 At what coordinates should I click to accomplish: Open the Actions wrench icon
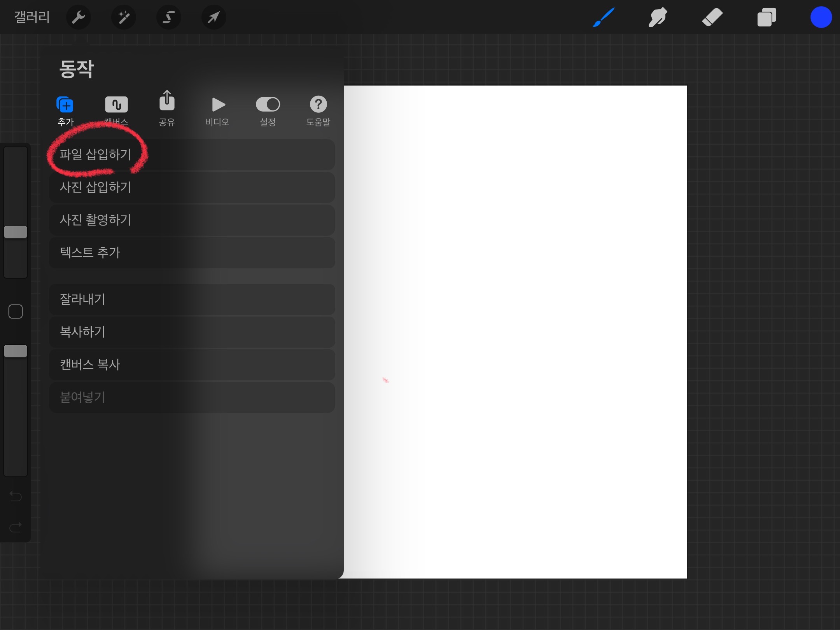[79, 17]
